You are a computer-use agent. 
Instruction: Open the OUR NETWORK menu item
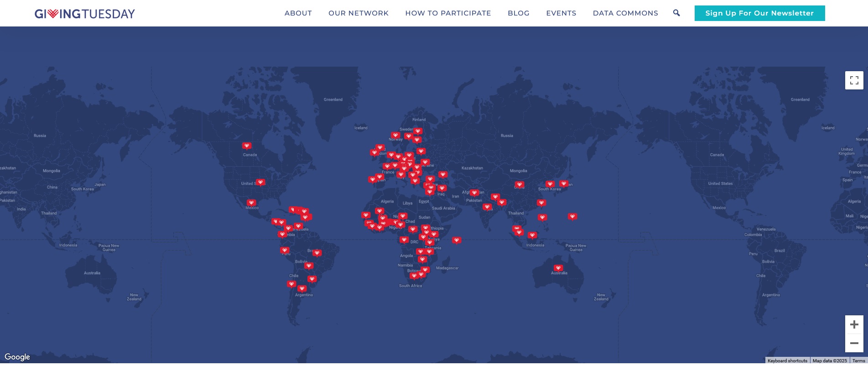coord(359,13)
